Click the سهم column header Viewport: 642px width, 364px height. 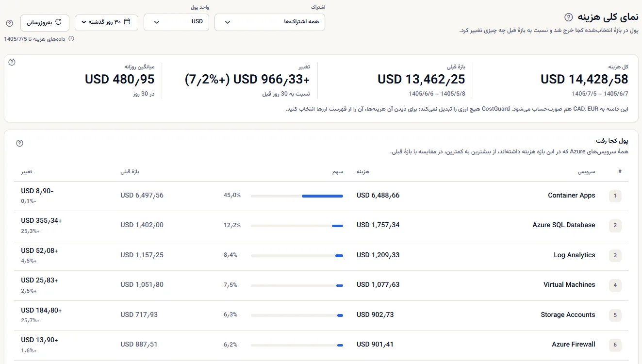click(x=338, y=172)
